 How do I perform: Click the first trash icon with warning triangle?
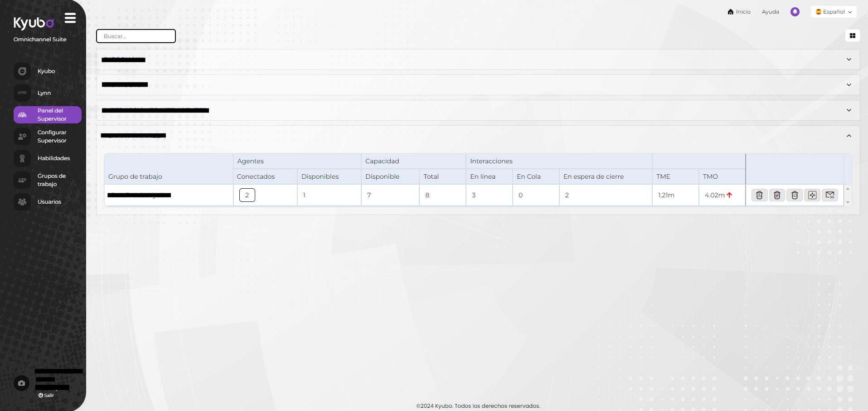tap(759, 195)
